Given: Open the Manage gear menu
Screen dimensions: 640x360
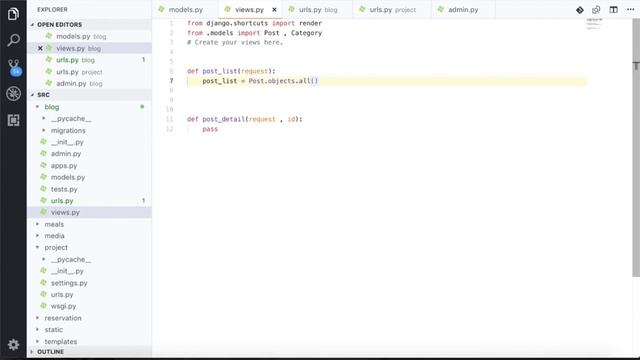Looking at the screenshot, I should tap(13, 344).
